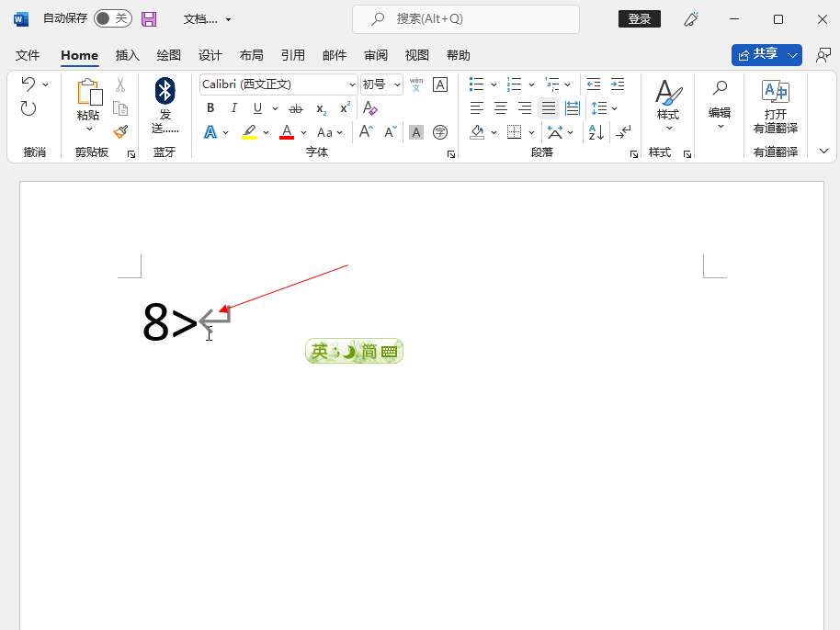Select the Format Painter brush icon
The height and width of the screenshot is (630, 840).
pyautogui.click(x=120, y=131)
